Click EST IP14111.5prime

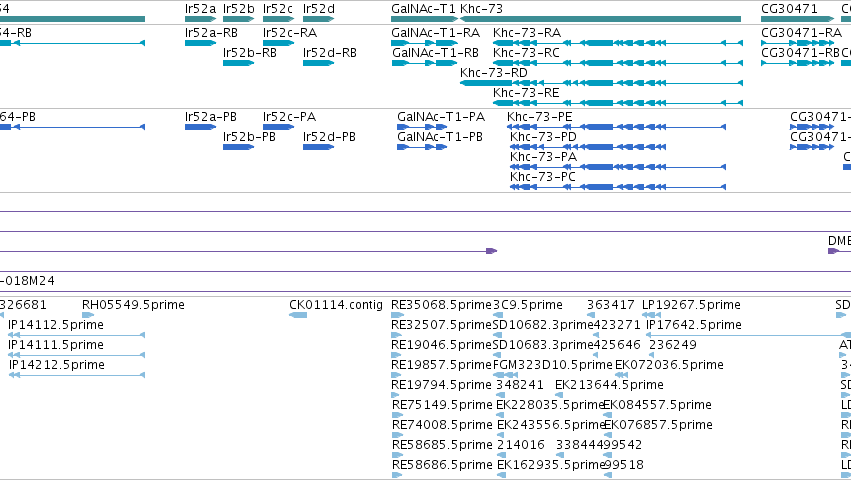[x=56, y=345]
